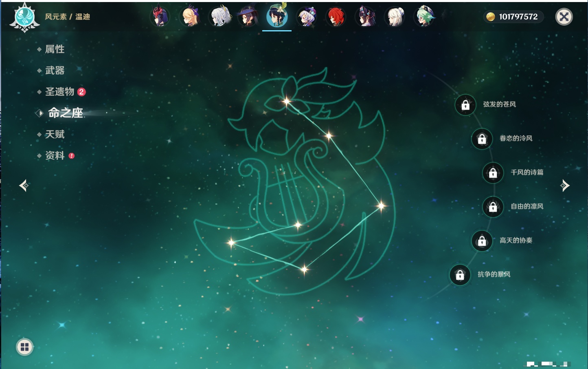Select the character wearing a dark witch hat
This screenshot has width=588, height=369.
(248, 17)
